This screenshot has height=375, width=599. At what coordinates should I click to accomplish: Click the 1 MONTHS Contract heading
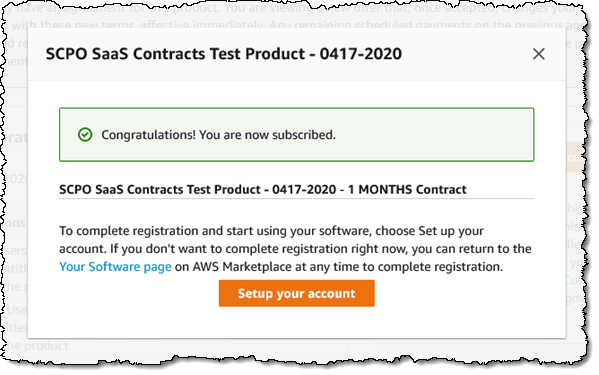click(263, 189)
